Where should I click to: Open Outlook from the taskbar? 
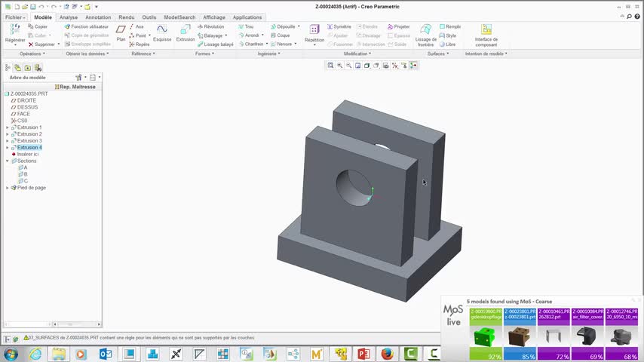click(106, 354)
